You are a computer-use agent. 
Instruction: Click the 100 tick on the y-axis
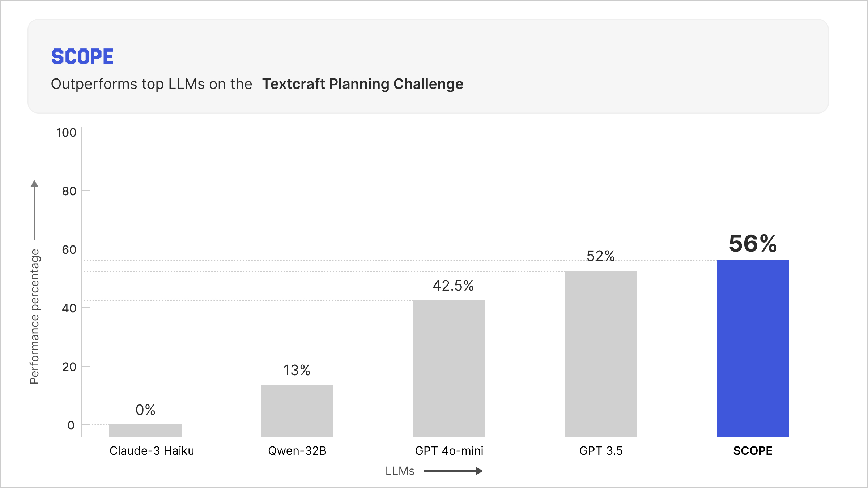(x=66, y=133)
